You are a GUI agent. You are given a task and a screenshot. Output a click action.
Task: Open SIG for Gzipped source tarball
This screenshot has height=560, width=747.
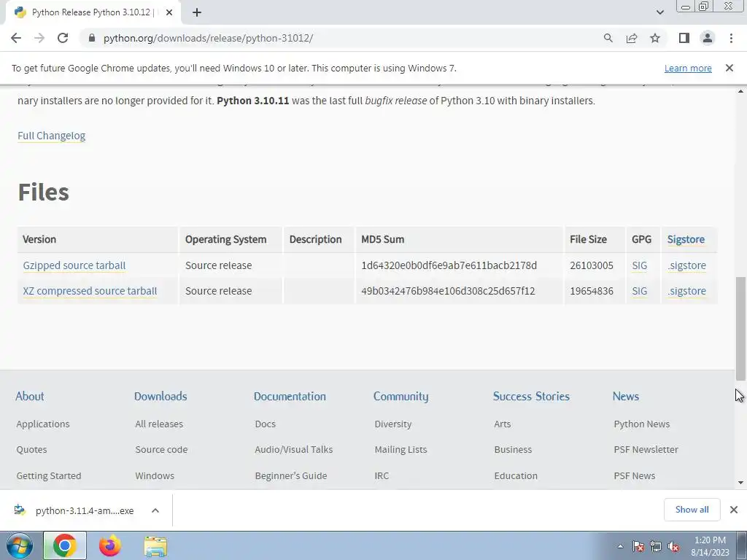click(x=639, y=265)
